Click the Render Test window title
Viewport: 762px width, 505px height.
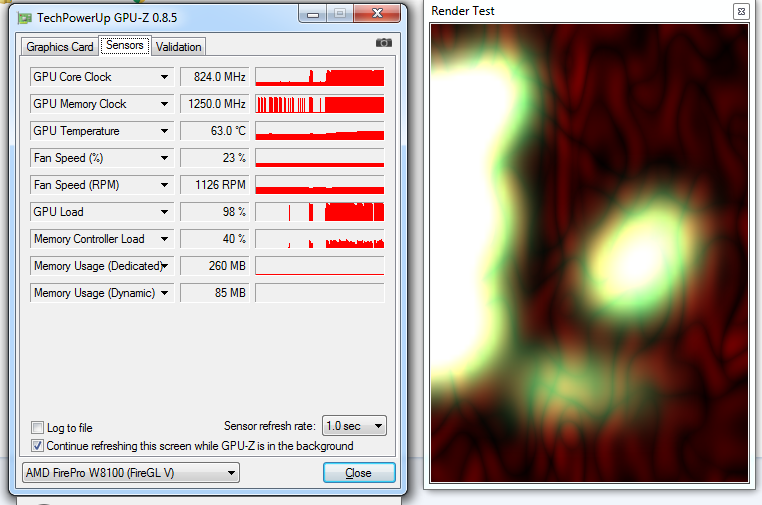(463, 11)
